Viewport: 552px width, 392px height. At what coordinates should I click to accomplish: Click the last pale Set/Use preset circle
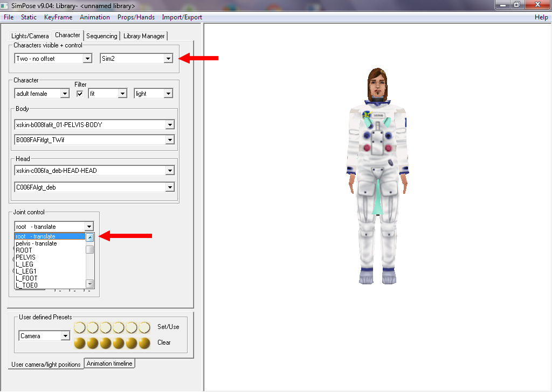144,327
